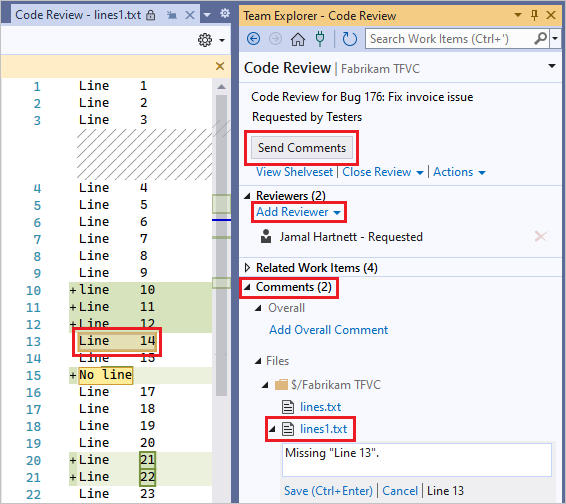Screen dimensions: 566x504
Task: Open tab well settings gear
Action: click(x=225, y=14)
